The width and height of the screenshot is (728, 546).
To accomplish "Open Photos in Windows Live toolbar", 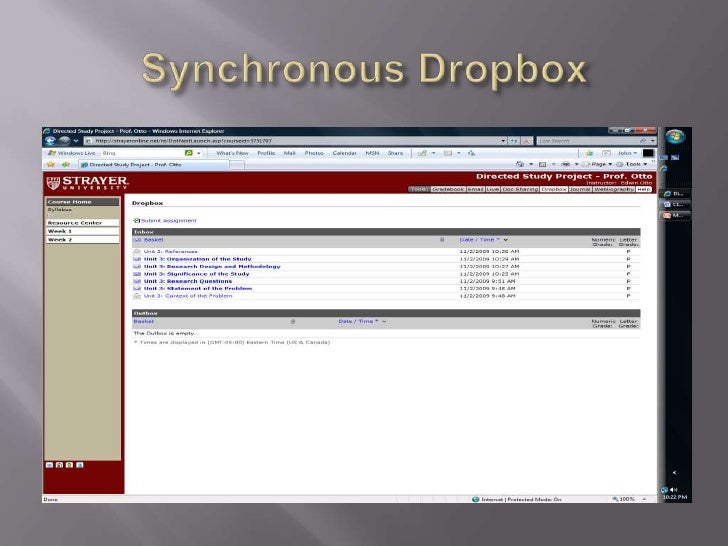I will click(x=314, y=153).
